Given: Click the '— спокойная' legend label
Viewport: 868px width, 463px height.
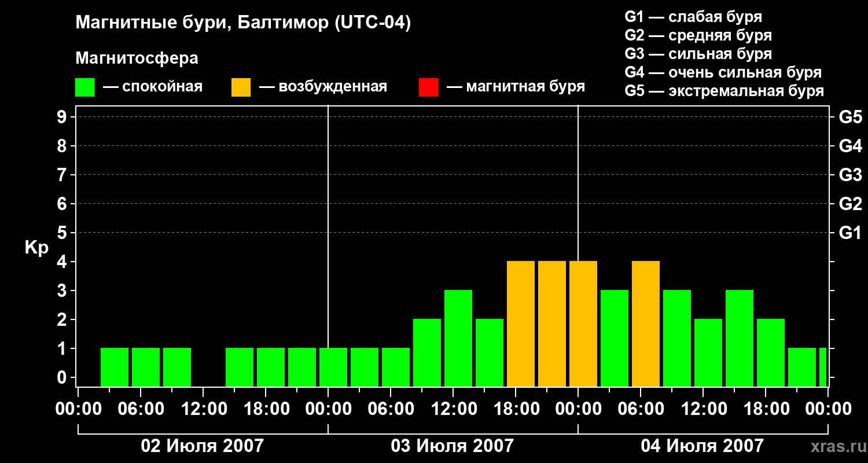Looking at the screenshot, I should point(153,87).
